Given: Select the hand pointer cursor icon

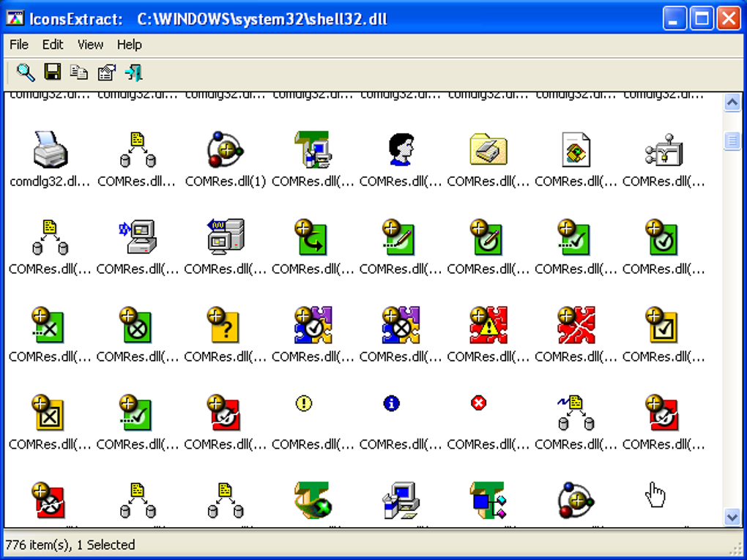Looking at the screenshot, I should (x=655, y=496).
